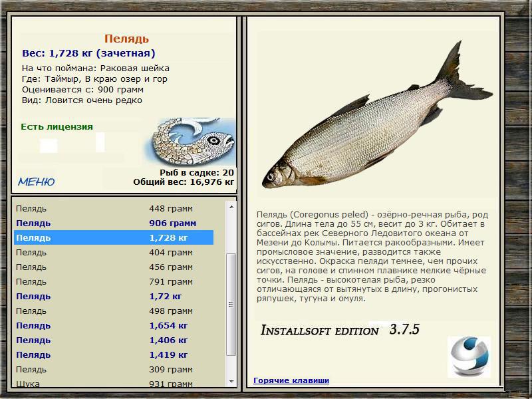Click the На что поймана: Раковая шейка line
532x399 pixels.
pos(95,68)
